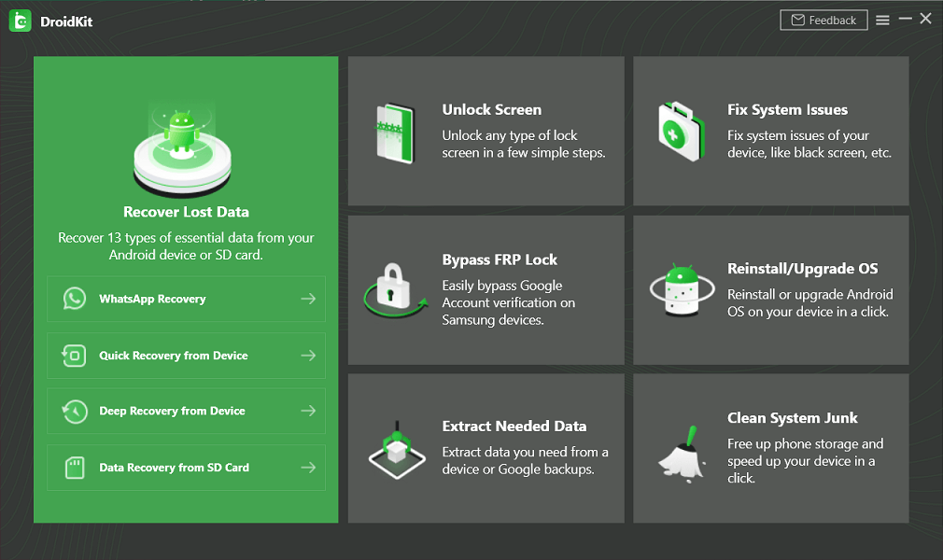Select the Reinstall/Upgrade OS title
This screenshot has width=943, height=560.
803,268
